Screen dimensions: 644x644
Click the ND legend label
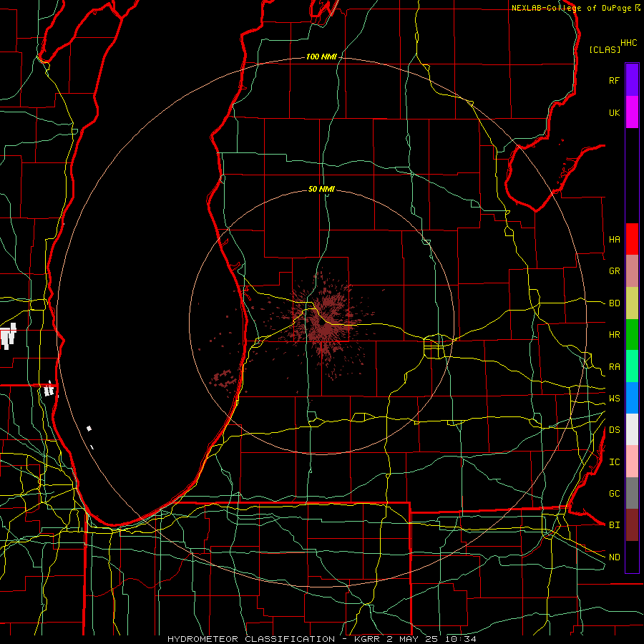[x=614, y=557]
